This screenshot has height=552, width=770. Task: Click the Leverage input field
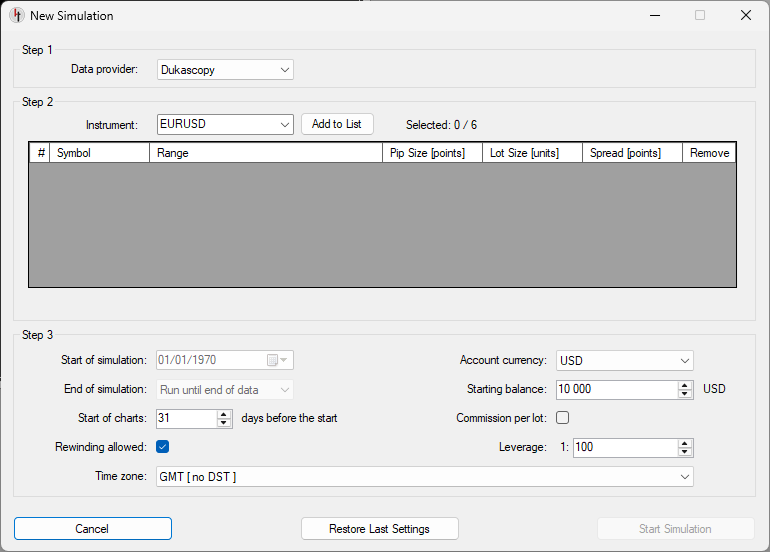point(625,447)
